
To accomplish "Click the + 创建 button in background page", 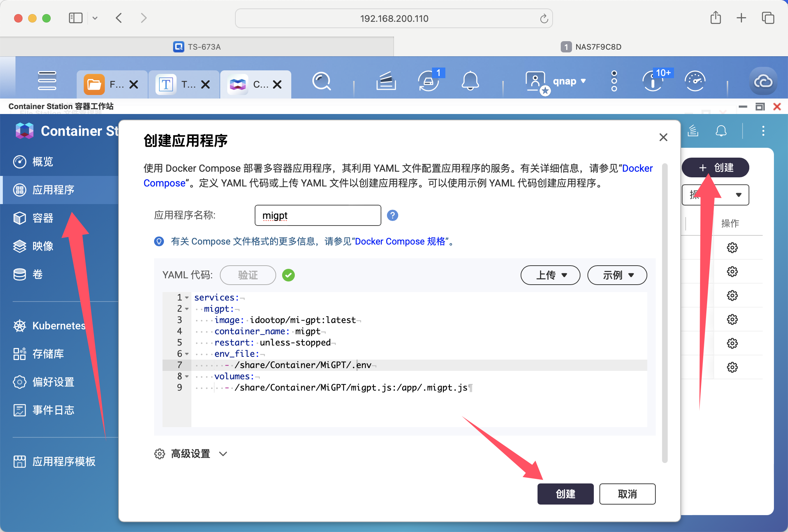I will click(716, 167).
